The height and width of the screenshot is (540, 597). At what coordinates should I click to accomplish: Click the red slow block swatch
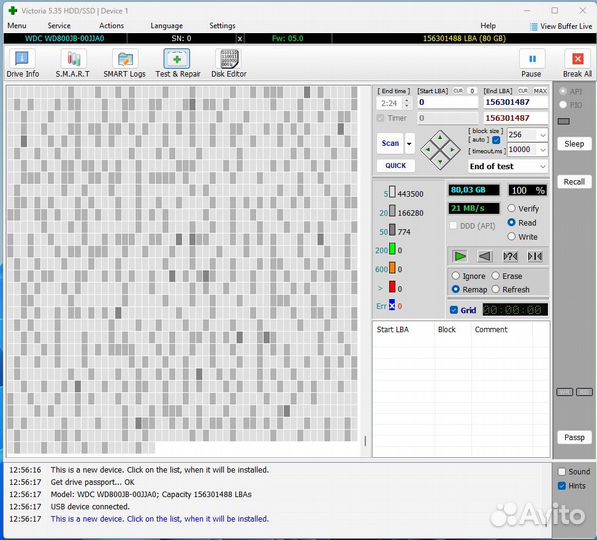pyautogui.click(x=392, y=287)
